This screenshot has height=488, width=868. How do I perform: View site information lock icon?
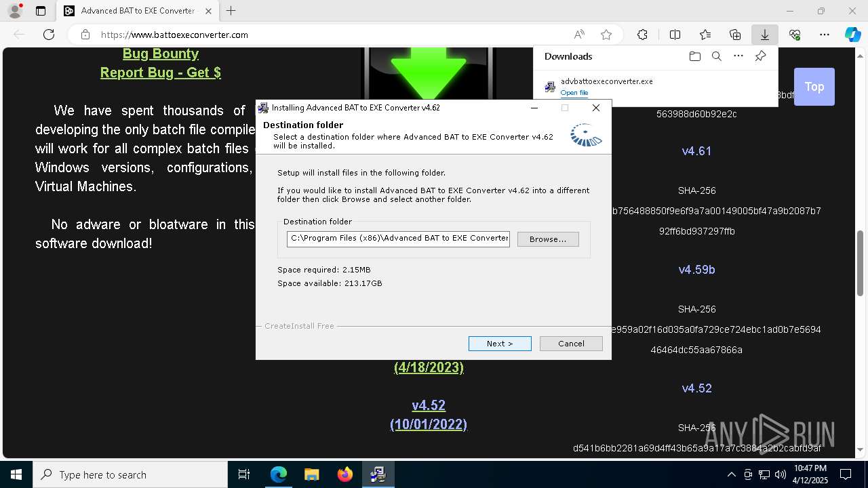[x=85, y=35]
